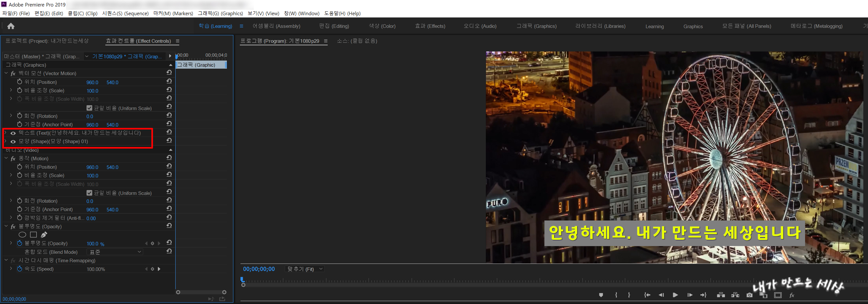Go to previous Opacity keyframe

pyautogui.click(x=146, y=243)
